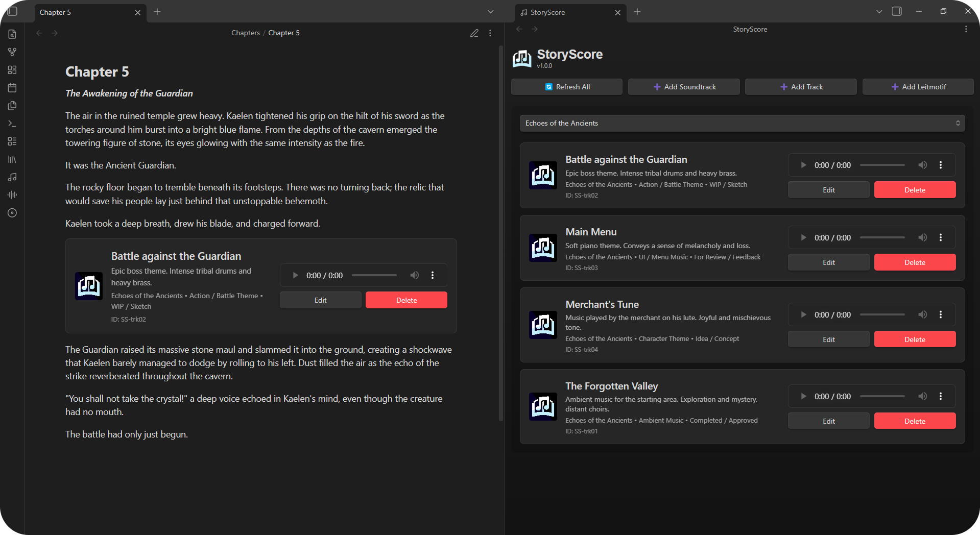Open the file search icon in left sidebar
The height and width of the screenshot is (535, 980).
pyautogui.click(x=12, y=34)
